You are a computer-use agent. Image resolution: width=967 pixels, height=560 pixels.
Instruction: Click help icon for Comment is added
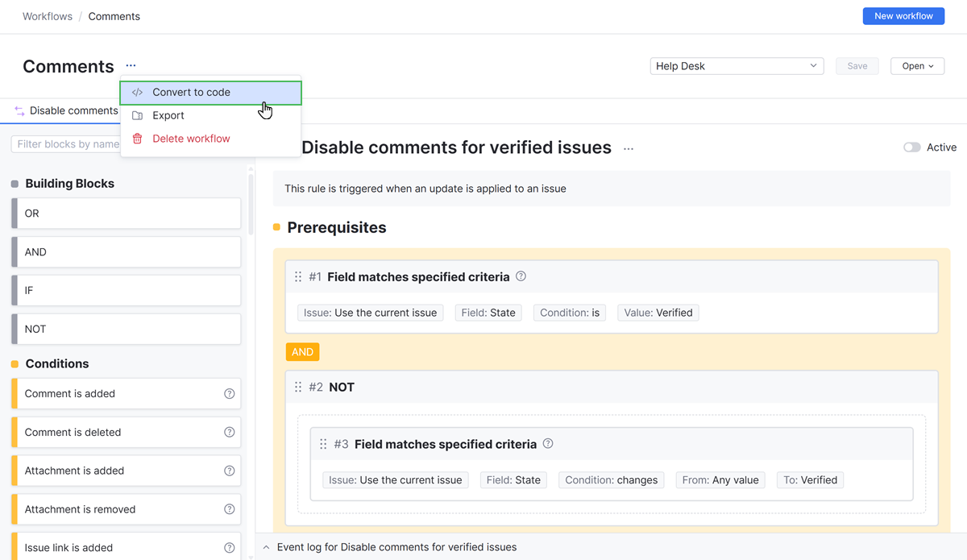(229, 394)
